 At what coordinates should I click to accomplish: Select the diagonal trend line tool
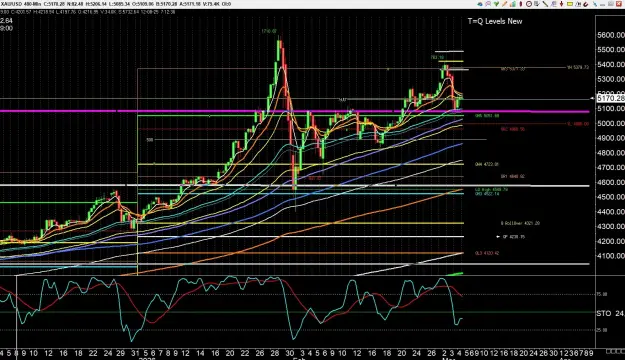point(545,4)
